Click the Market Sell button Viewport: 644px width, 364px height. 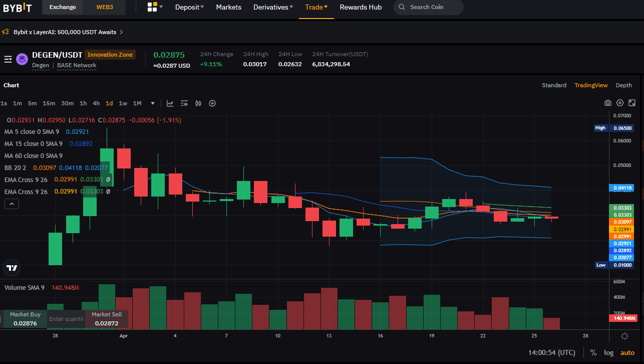point(106,319)
